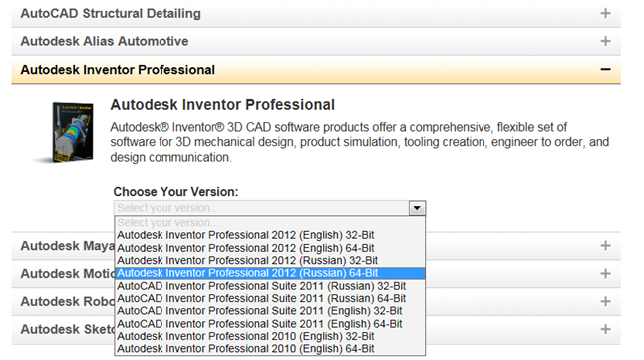The width and height of the screenshot is (644, 360).
Task: Click the Select your version combo box field
Action: click(269, 208)
